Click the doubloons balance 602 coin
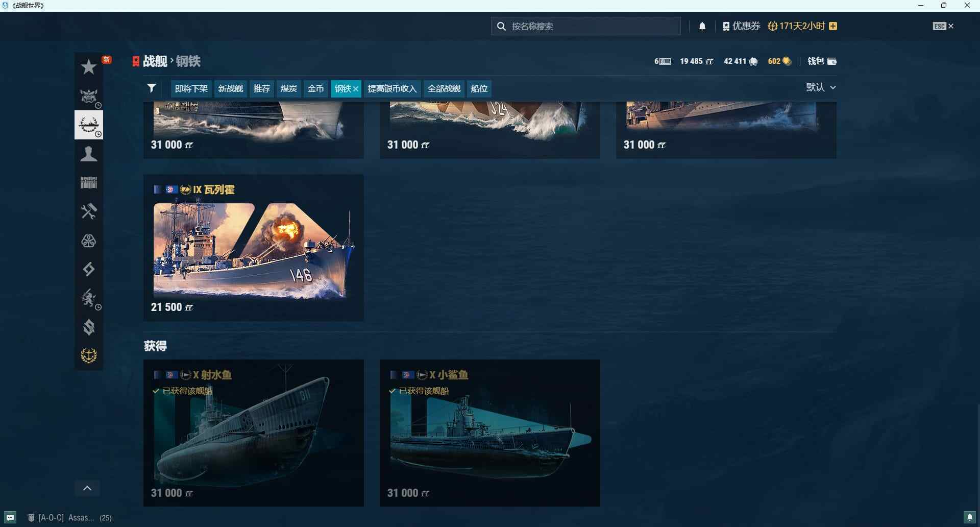Viewport: 980px width, 527px height. click(779, 61)
